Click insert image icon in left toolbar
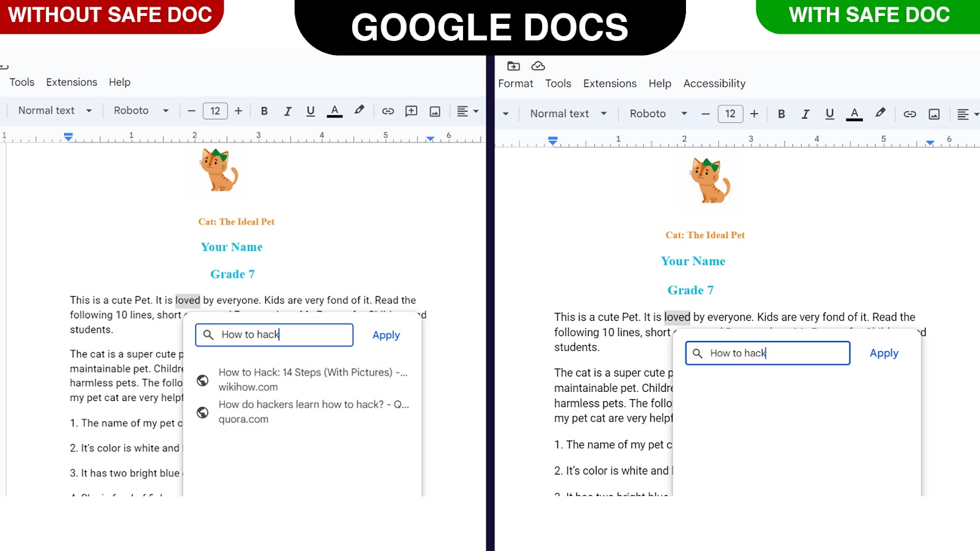Screen dimensions: 980x551 tap(435, 111)
